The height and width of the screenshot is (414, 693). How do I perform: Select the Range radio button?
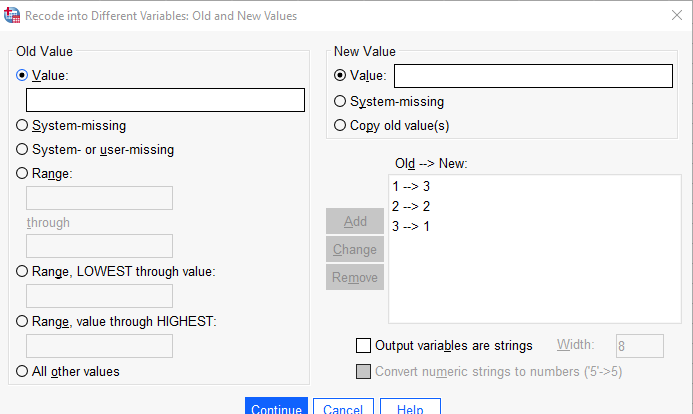coord(22,173)
